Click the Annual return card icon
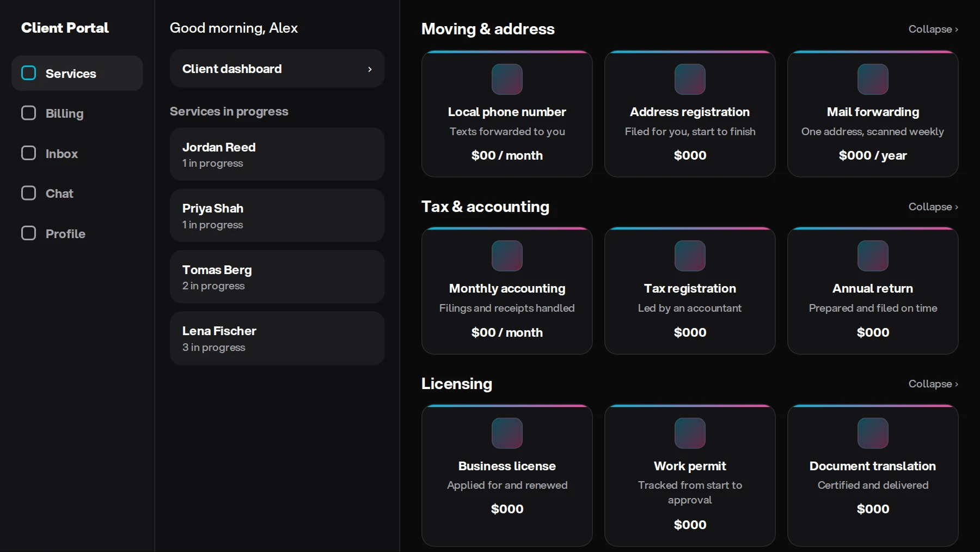The width and height of the screenshot is (980, 552). pos(873,256)
